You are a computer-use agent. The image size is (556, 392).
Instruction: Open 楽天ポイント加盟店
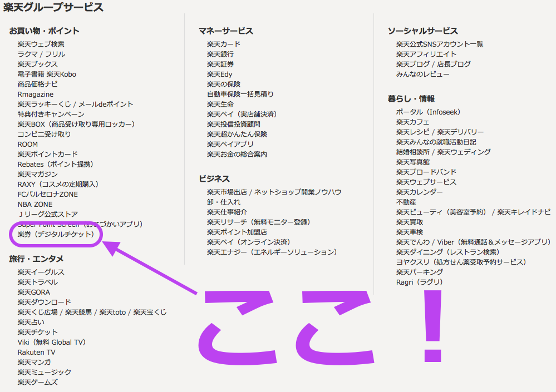[x=237, y=232]
